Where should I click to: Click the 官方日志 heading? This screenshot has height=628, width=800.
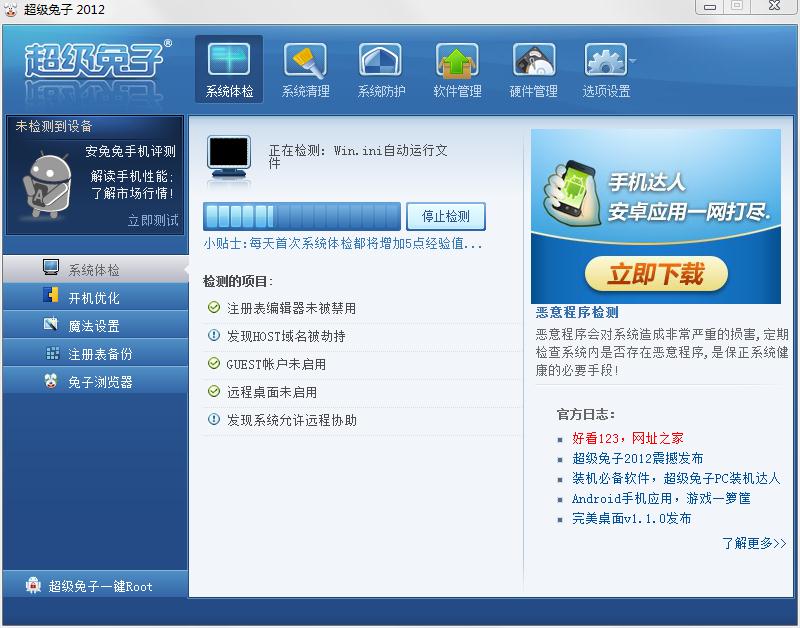tap(586, 414)
